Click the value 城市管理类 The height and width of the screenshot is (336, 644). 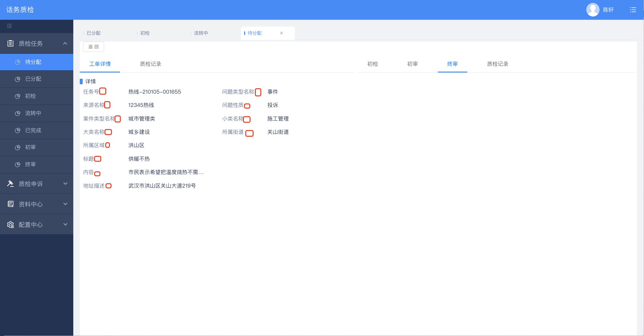click(x=142, y=119)
